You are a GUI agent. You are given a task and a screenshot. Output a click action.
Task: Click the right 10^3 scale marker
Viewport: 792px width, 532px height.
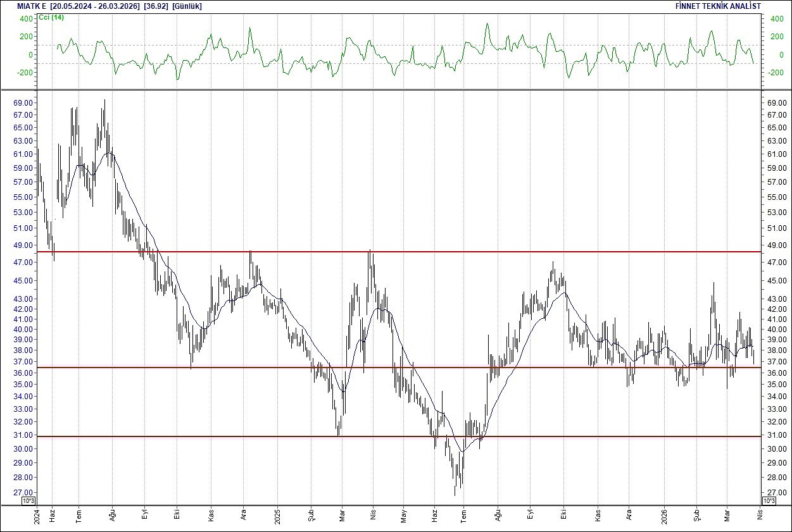[x=768, y=499]
